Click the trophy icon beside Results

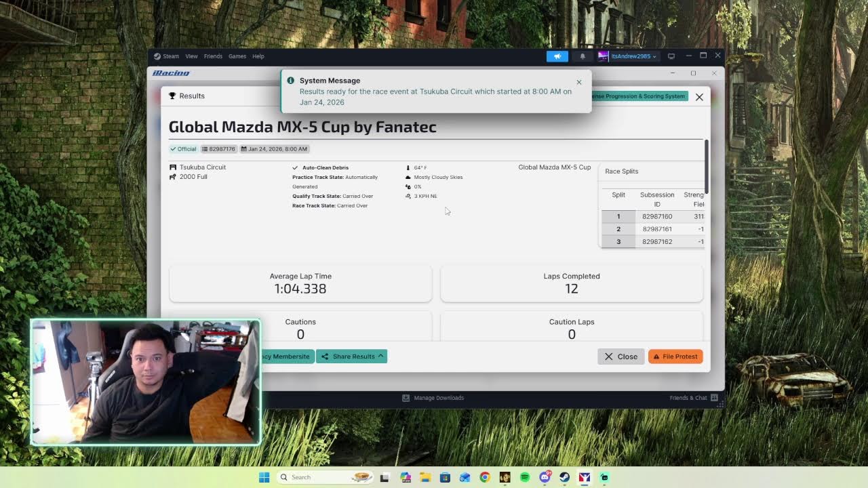(172, 96)
